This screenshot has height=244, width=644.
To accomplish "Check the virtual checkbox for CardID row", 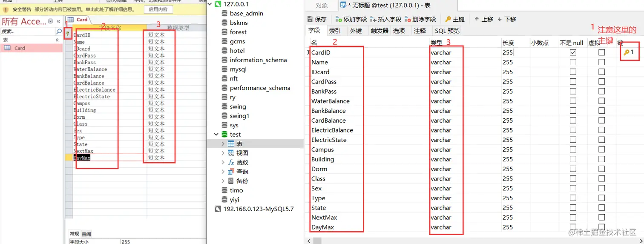I will click(x=601, y=52).
